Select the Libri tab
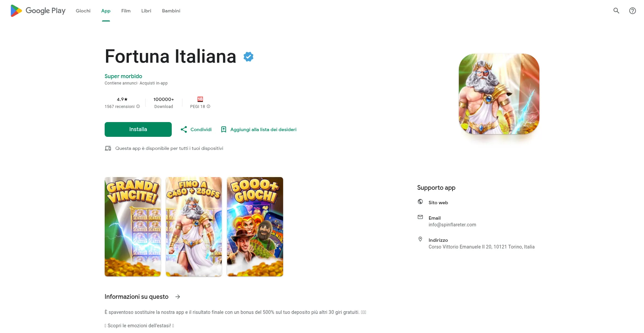The image size is (644, 333). pos(146,11)
